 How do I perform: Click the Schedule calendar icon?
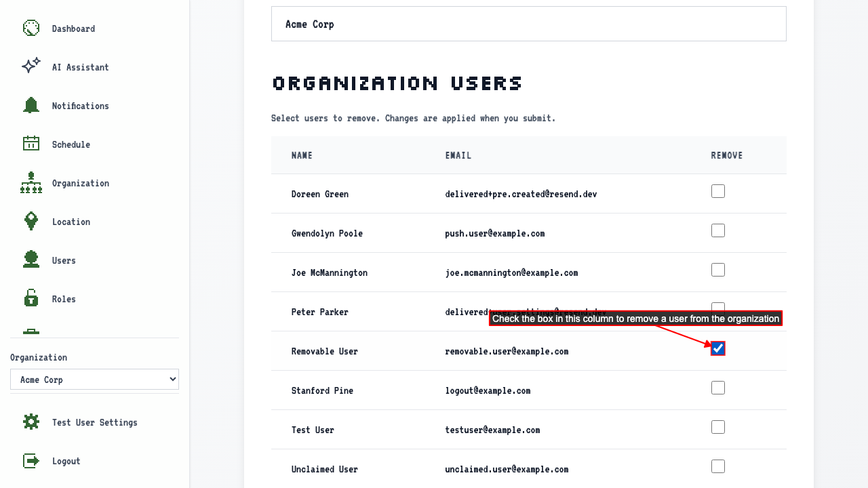(31, 144)
